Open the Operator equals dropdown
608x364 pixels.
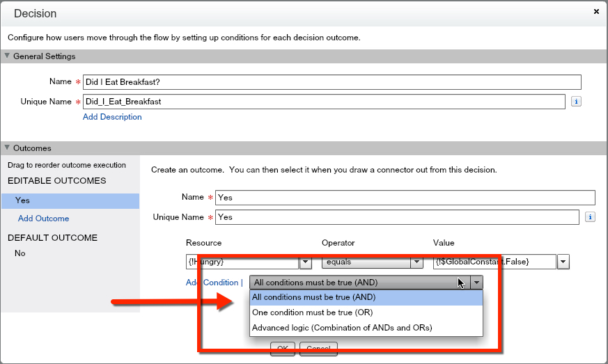click(416, 262)
